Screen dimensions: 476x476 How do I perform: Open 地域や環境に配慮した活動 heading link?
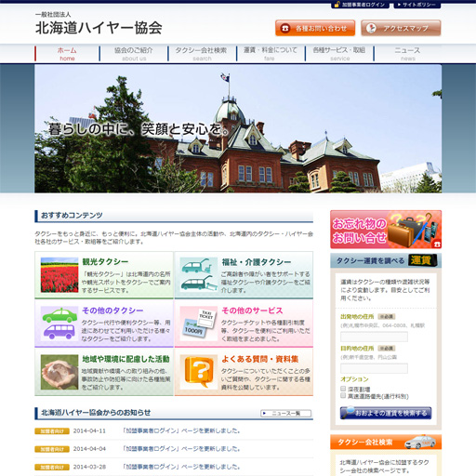coord(126,359)
